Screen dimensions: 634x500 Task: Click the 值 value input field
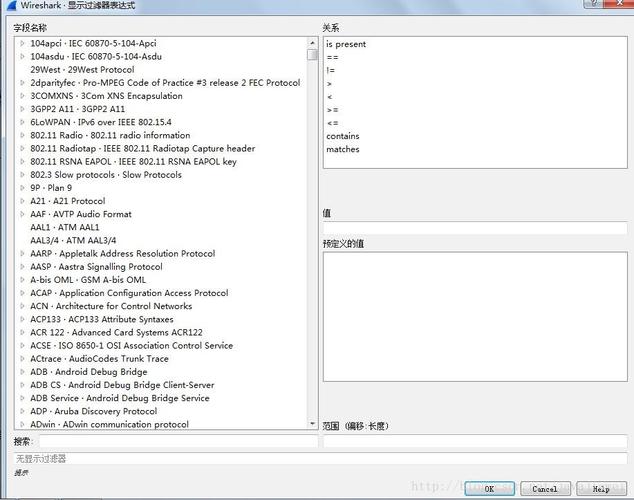(x=475, y=228)
